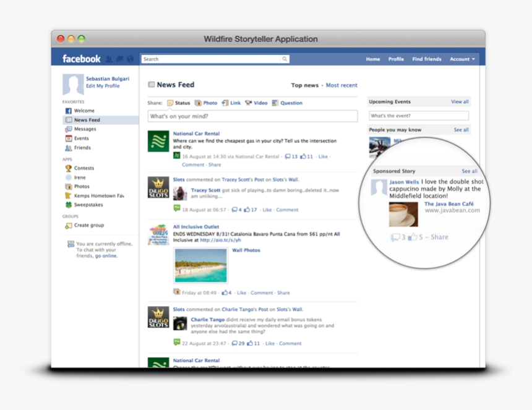Share the Java Bean sponsored story

(439, 237)
